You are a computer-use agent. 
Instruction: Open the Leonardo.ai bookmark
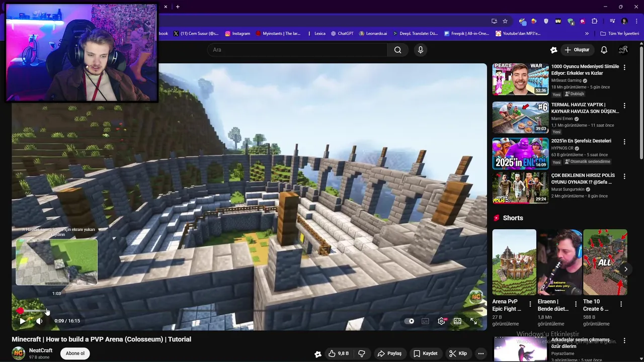373,34
